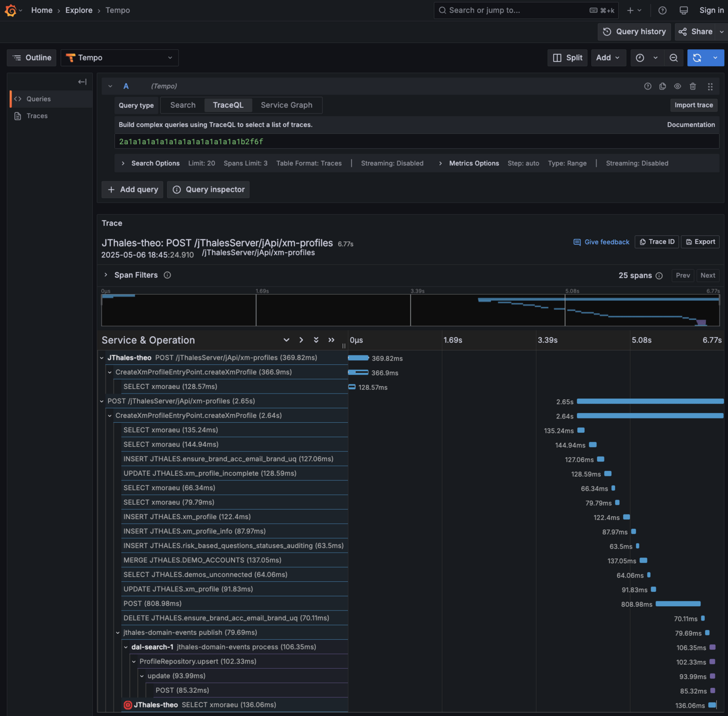The height and width of the screenshot is (716, 728).
Task: Click collapse all double-right chevron icon
Action: point(331,340)
